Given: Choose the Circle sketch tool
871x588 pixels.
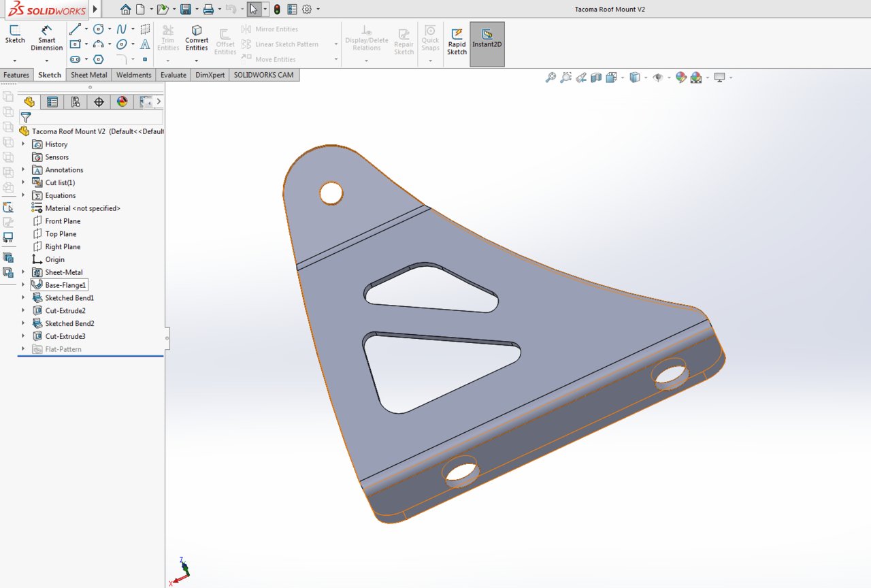Looking at the screenshot, I should pyautogui.click(x=99, y=29).
